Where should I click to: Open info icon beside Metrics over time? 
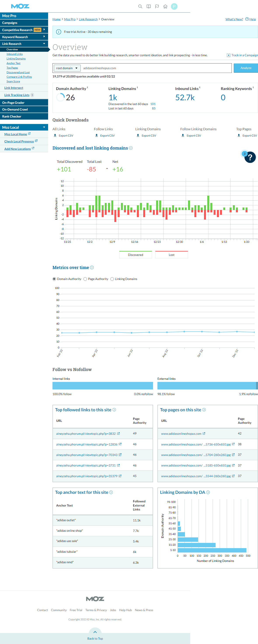(x=92, y=267)
